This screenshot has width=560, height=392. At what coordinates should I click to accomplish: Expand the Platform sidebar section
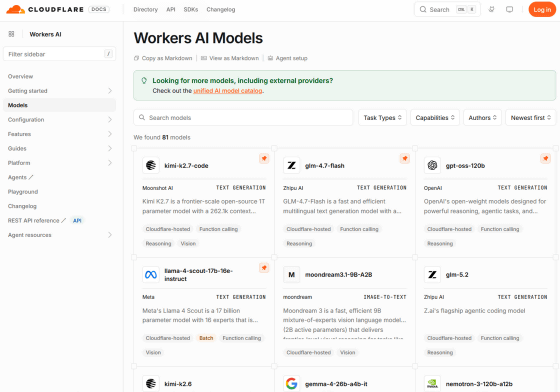point(110,163)
